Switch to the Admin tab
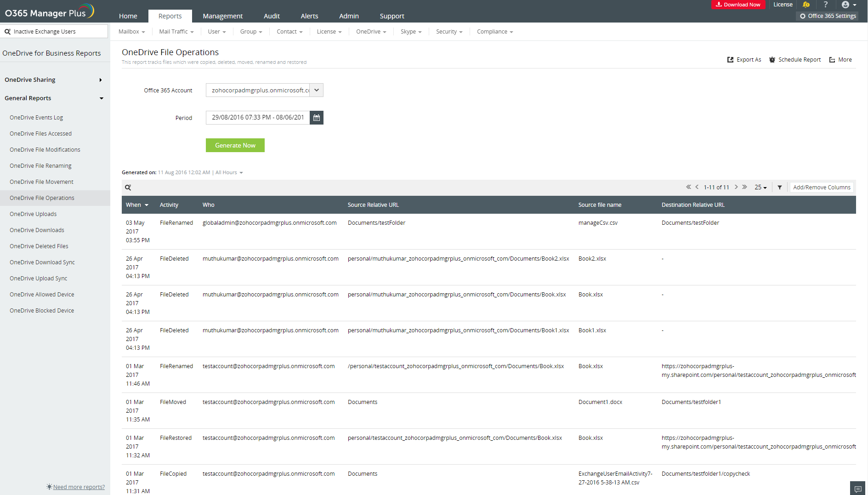Screen dimensions: 868x495 pos(349,16)
